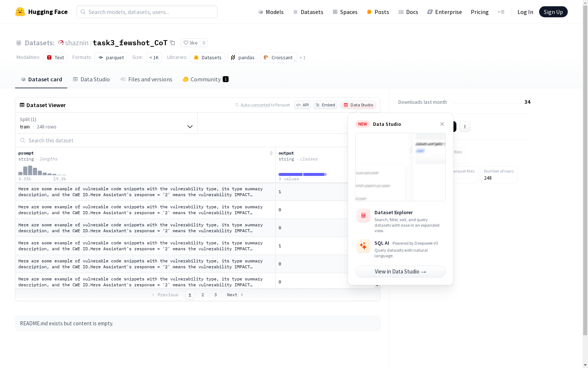Close the Data Studio popup
Screen dimensions: 588x368
442,124
